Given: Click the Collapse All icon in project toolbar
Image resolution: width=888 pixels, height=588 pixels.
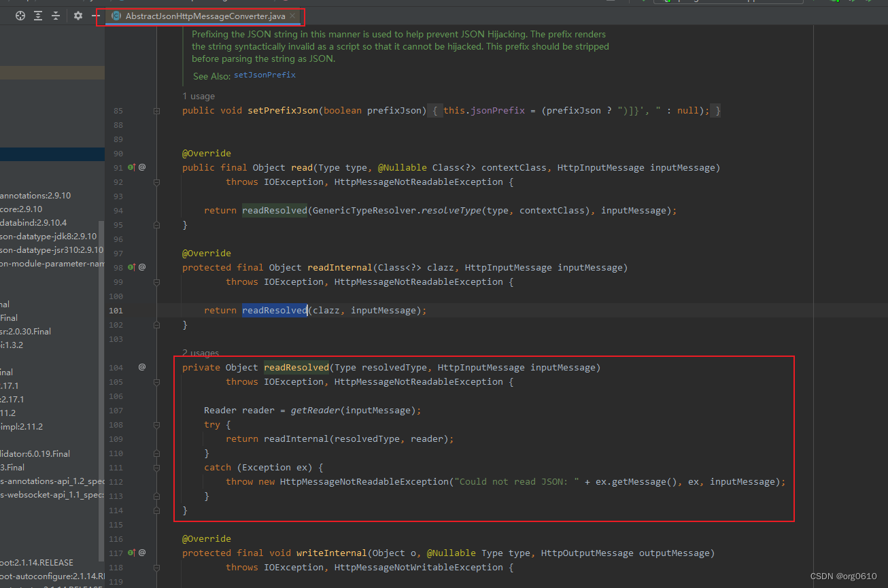Looking at the screenshot, I should pyautogui.click(x=56, y=16).
